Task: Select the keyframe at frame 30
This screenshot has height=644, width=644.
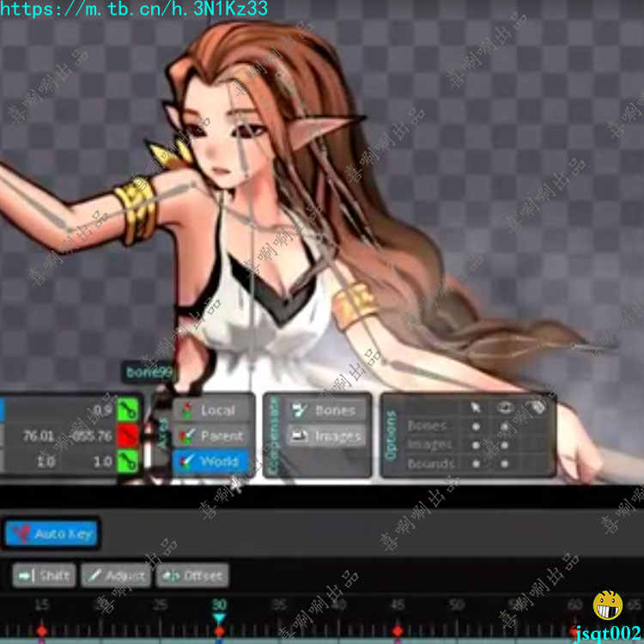Action: coord(219,631)
